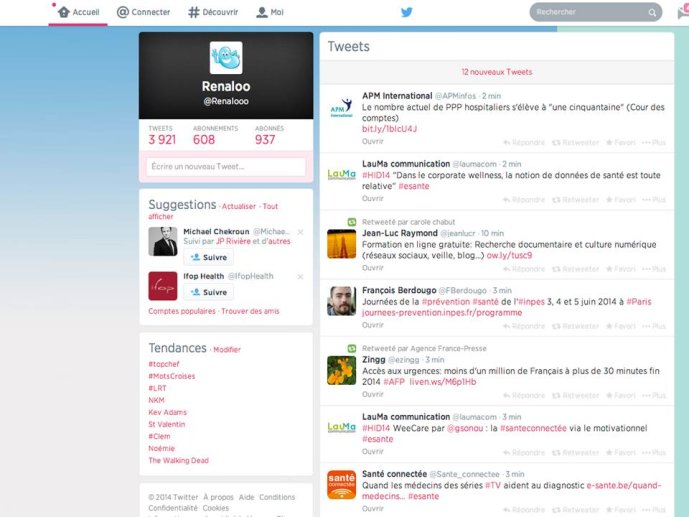Favorite the APM International tweet

tap(620, 142)
